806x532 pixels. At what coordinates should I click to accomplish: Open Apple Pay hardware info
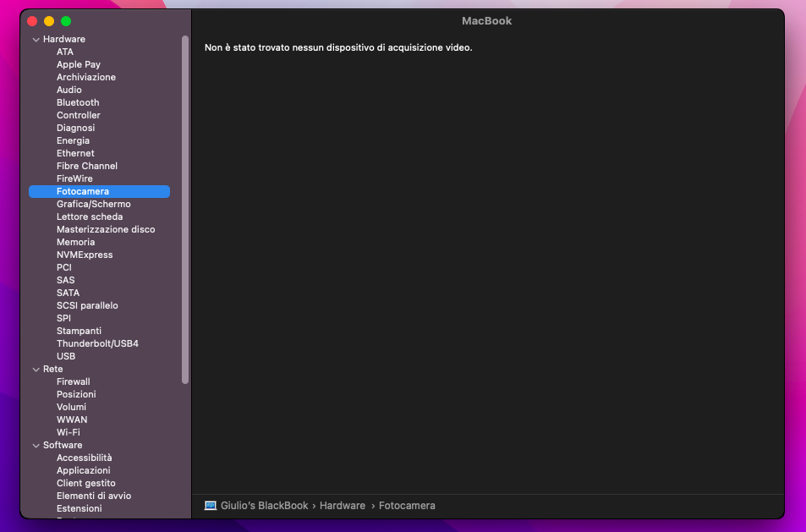coord(79,65)
